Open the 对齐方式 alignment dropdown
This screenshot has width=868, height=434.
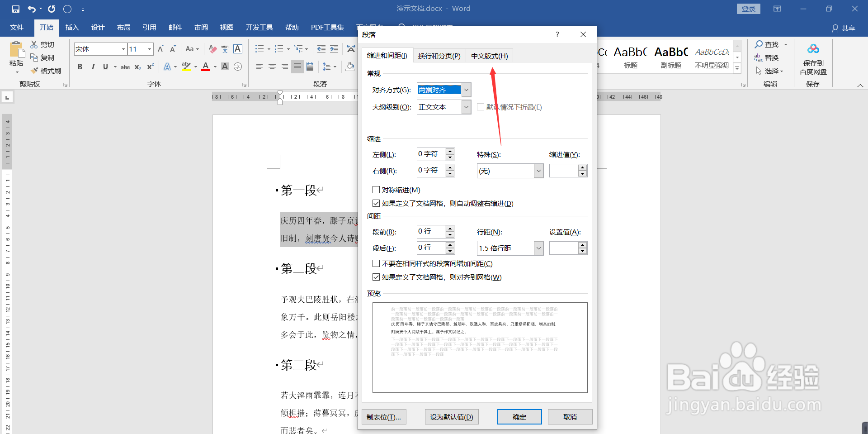point(466,90)
